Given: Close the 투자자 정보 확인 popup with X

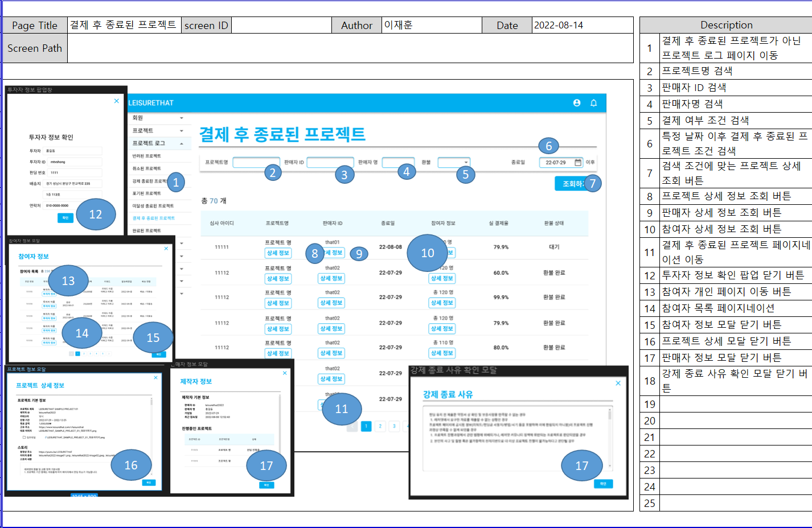Looking at the screenshot, I should 117,101.
